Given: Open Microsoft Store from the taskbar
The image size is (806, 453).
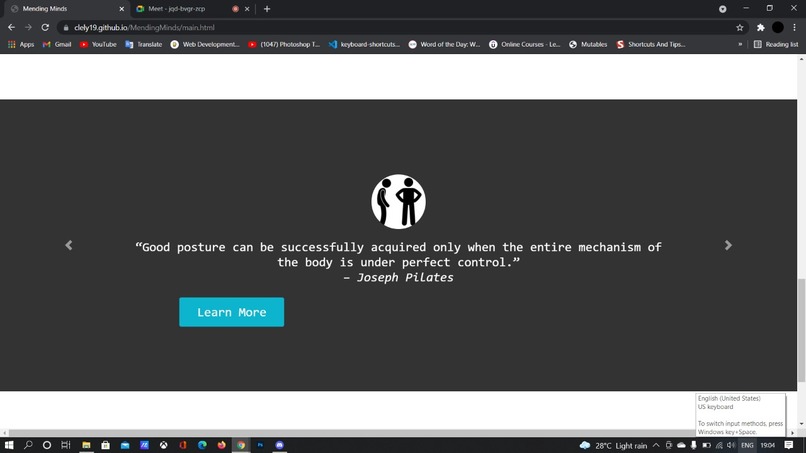Looking at the screenshot, I should [x=105, y=445].
